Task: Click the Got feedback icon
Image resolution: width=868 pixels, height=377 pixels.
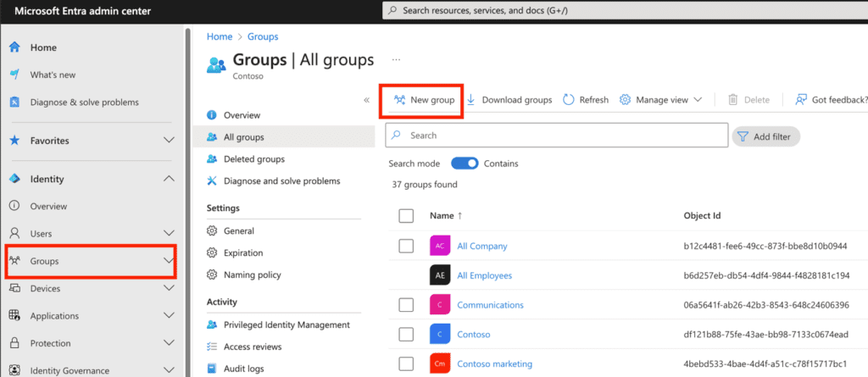Action: coord(800,100)
